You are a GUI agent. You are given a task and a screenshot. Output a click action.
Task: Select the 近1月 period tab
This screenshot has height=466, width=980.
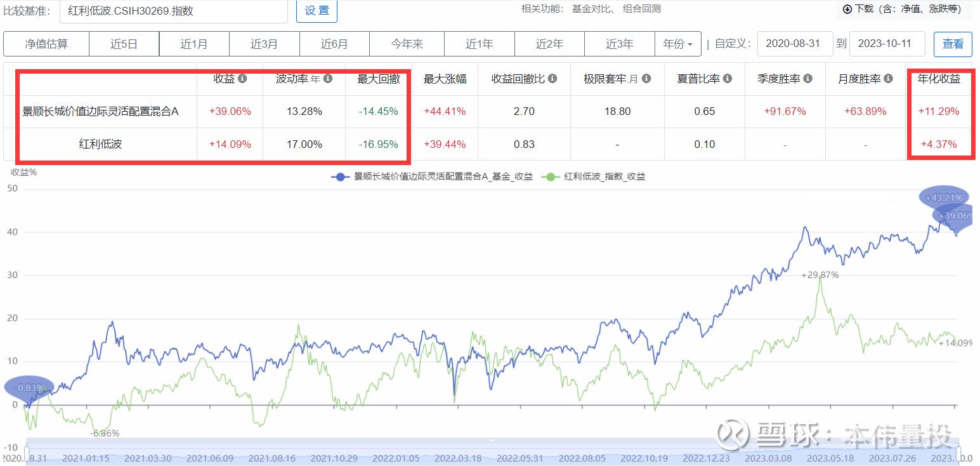[194, 44]
